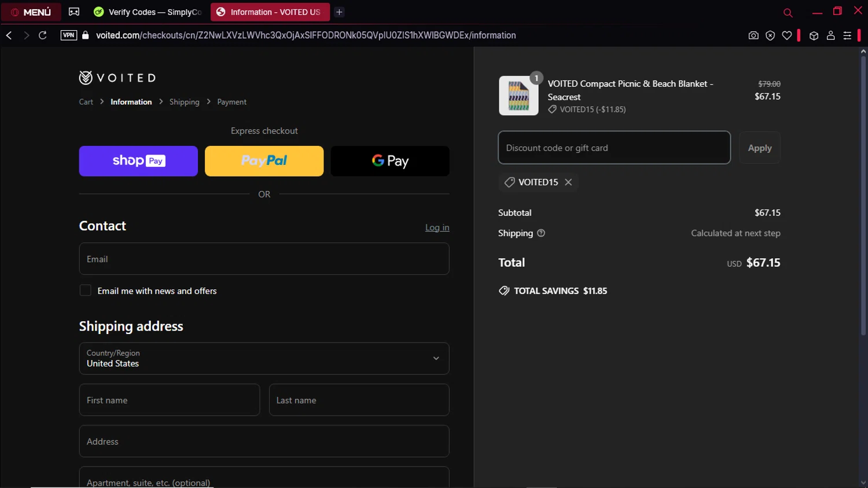Add page to bookmarks with heart icon
Viewport: 868px width, 488px height.
coord(787,35)
